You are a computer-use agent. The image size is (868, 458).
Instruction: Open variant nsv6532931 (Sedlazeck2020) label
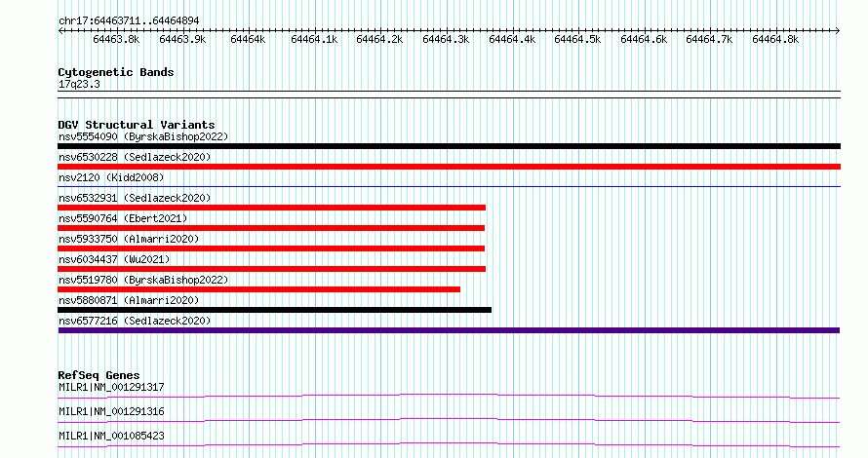pos(135,198)
